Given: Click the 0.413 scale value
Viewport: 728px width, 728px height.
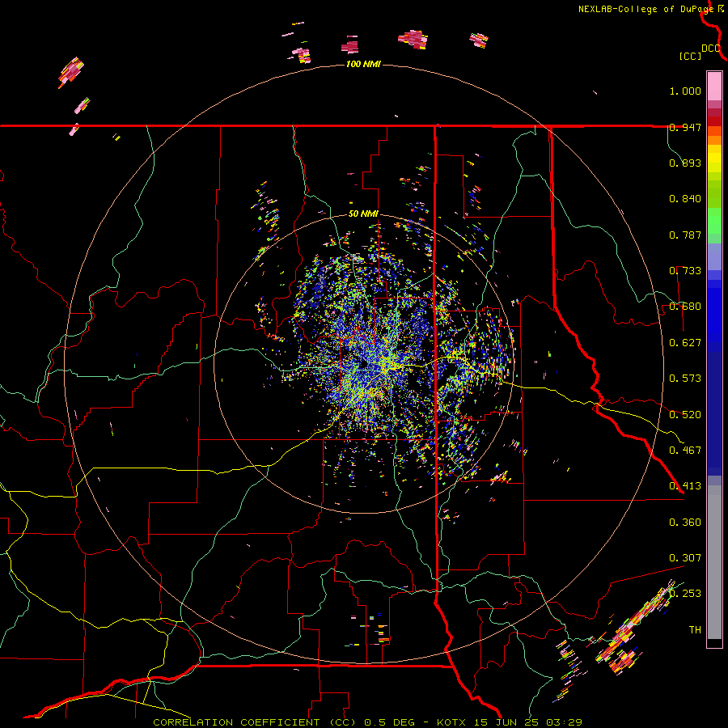Looking at the screenshot, I should [x=685, y=486].
